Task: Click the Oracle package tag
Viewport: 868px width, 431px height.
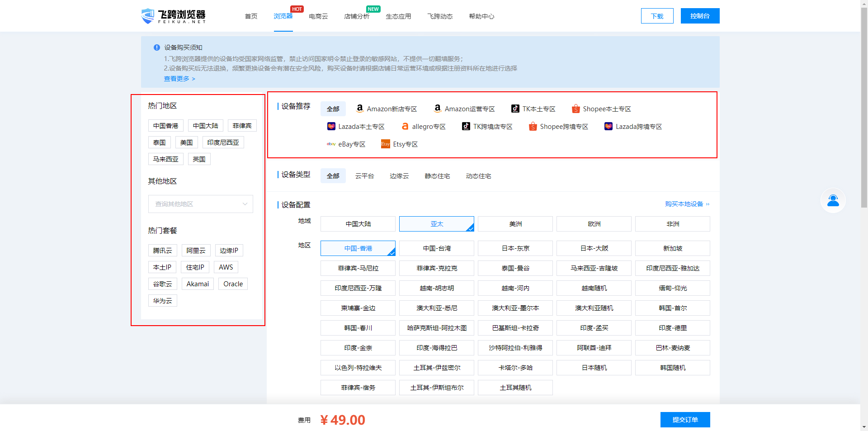Action: (x=233, y=284)
